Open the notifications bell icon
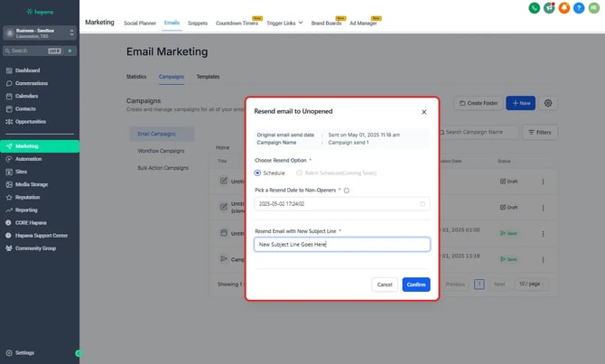The height and width of the screenshot is (364, 605). (x=564, y=8)
